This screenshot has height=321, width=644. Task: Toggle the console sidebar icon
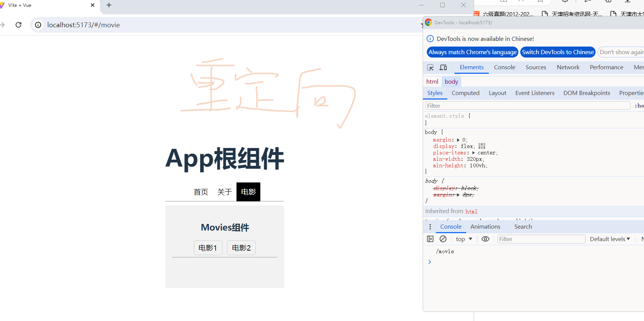point(430,239)
